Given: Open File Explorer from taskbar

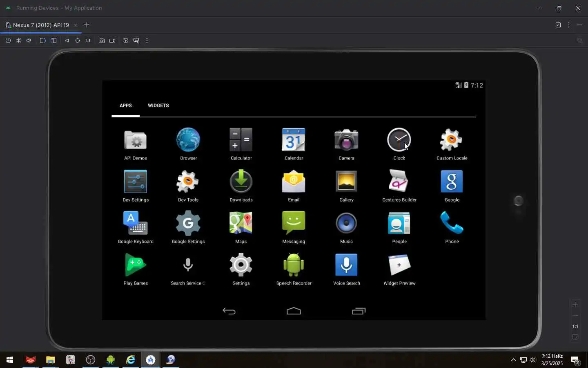Looking at the screenshot, I should 50,360.
